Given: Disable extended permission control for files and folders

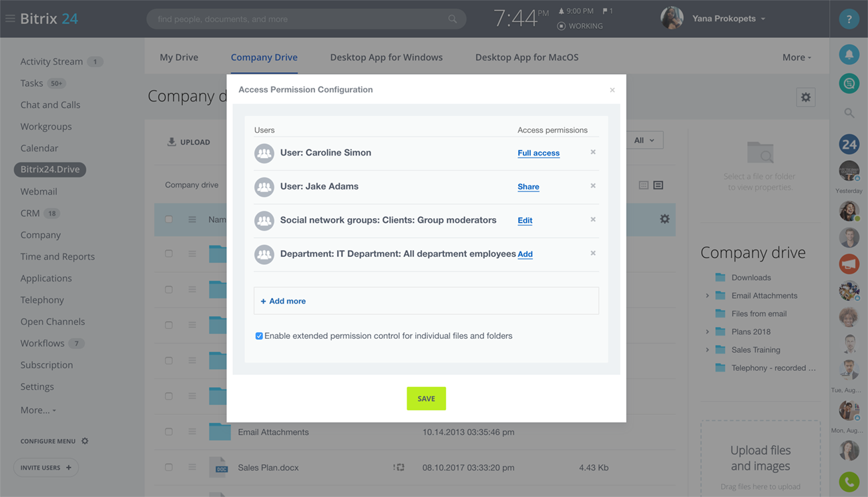Looking at the screenshot, I should click(x=259, y=336).
